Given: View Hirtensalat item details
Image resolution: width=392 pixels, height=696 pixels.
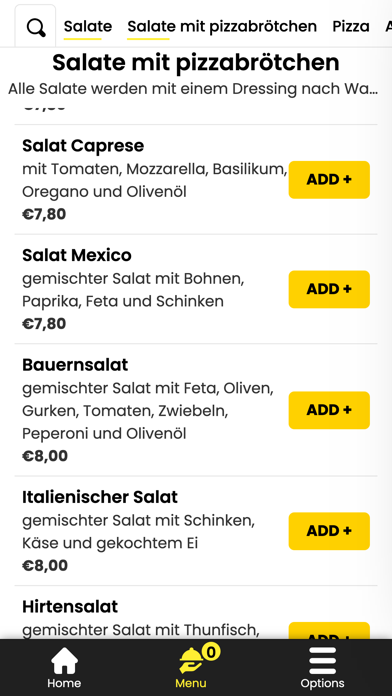Looking at the screenshot, I should tap(70, 607).
